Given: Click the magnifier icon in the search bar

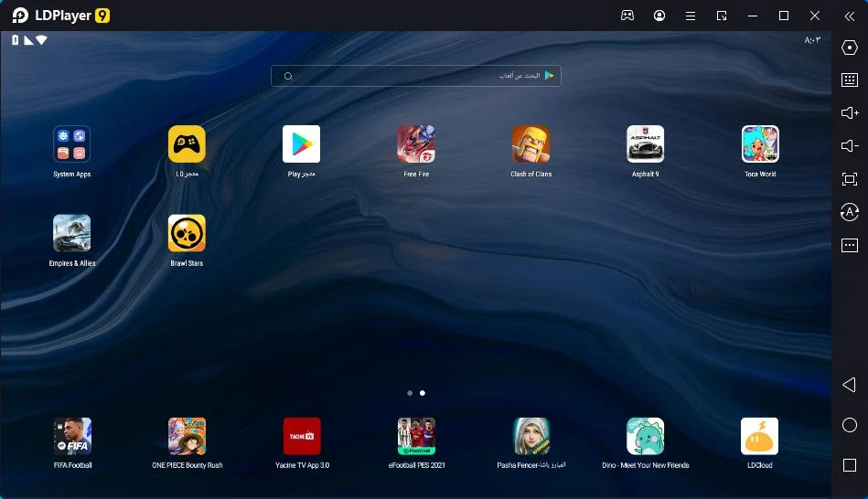Looking at the screenshot, I should tap(288, 76).
